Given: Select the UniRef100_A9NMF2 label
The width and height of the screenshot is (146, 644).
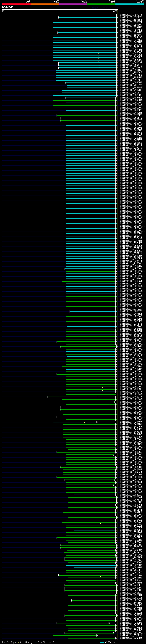Looking at the screenshot, I should (131, 30).
